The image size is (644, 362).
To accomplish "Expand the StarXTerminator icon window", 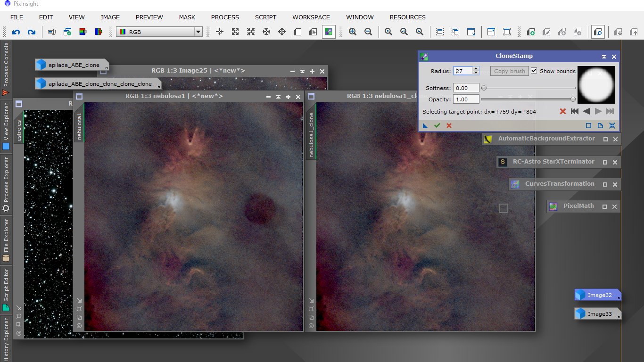I will tap(605, 162).
